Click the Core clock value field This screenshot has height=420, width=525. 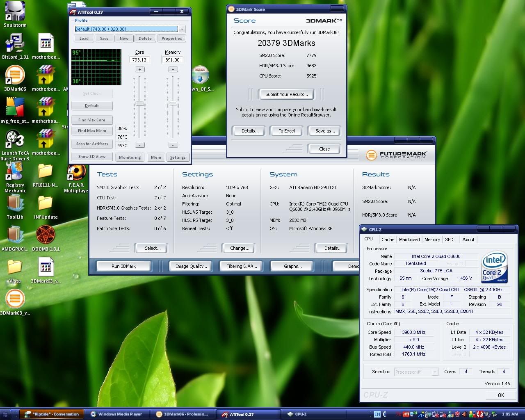coord(139,60)
